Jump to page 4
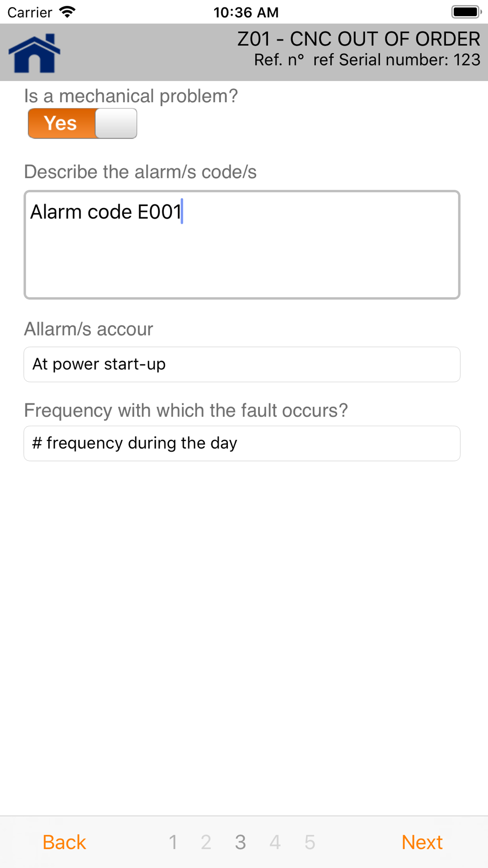This screenshot has height=868, width=488. point(275,842)
